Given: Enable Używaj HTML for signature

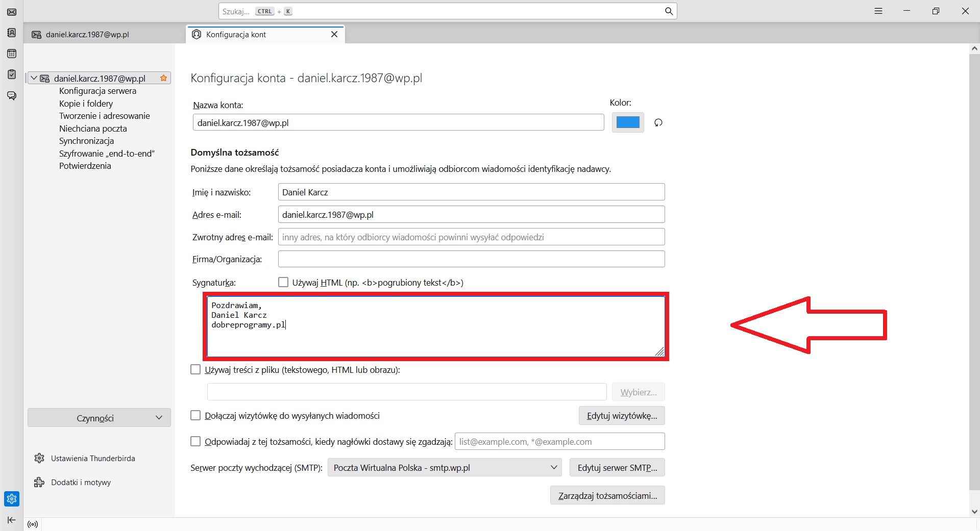Looking at the screenshot, I should coord(283,282).
